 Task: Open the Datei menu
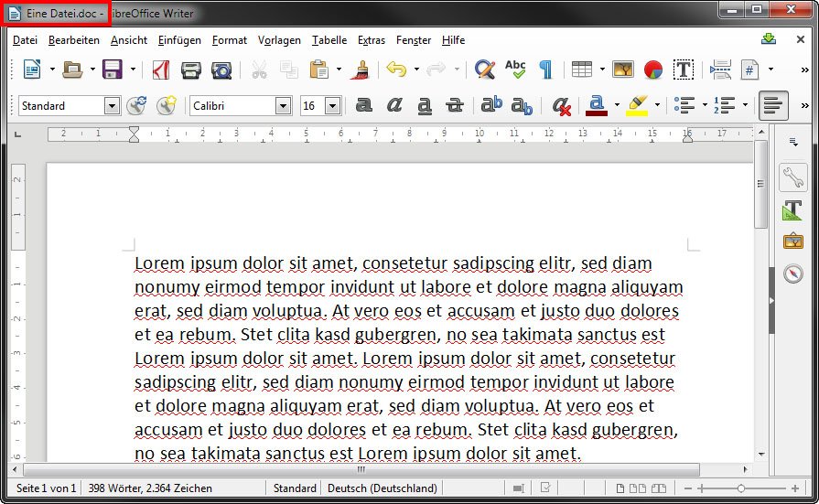click(25, 40)
